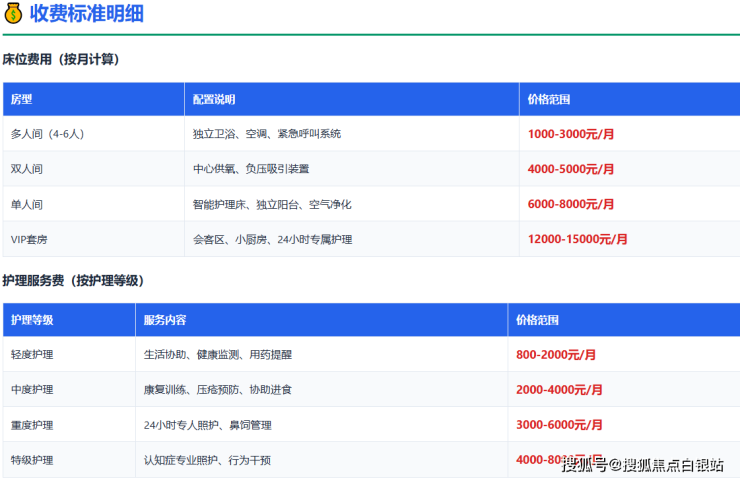Click the "服务内容" column header
Screen dimensions: 740x481
[x=165, y=320]
